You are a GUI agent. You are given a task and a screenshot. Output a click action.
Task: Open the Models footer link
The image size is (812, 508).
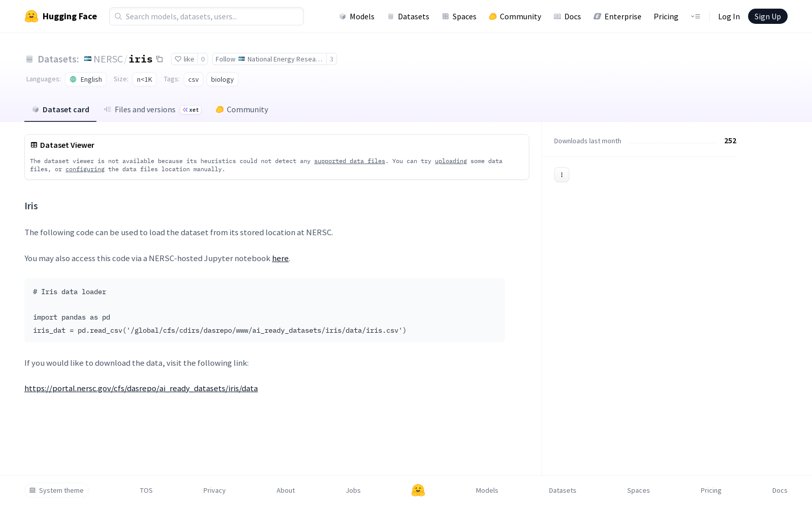487,490
